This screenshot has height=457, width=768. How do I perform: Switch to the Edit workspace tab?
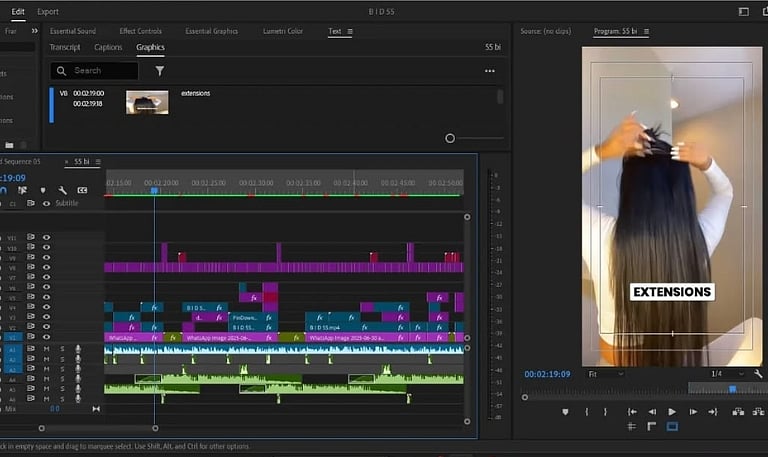pyautogui.click(x=18, y=12)
